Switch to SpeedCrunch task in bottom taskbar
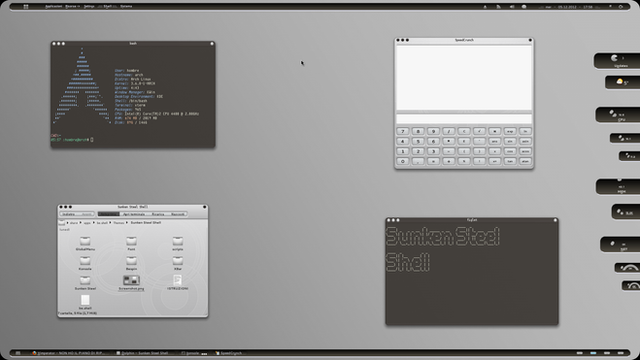Screen dimensions: 640x360 click(x=229, y=353)
